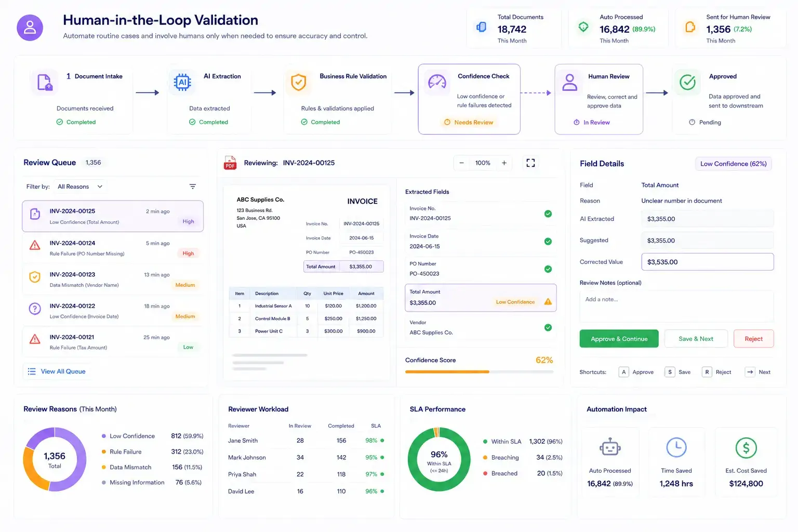
Task: Click the Save & Next button
Action: click(696, 339)
